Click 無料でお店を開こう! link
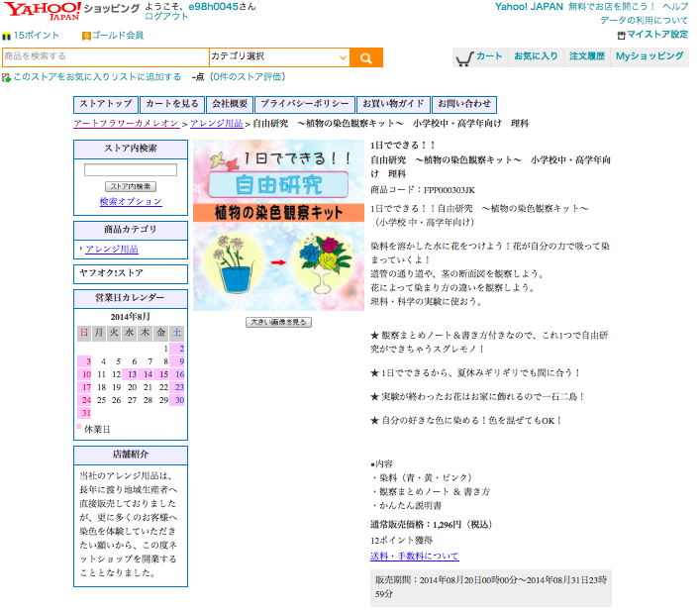Viewport: 700px width, 611px height. coord(612,7)
